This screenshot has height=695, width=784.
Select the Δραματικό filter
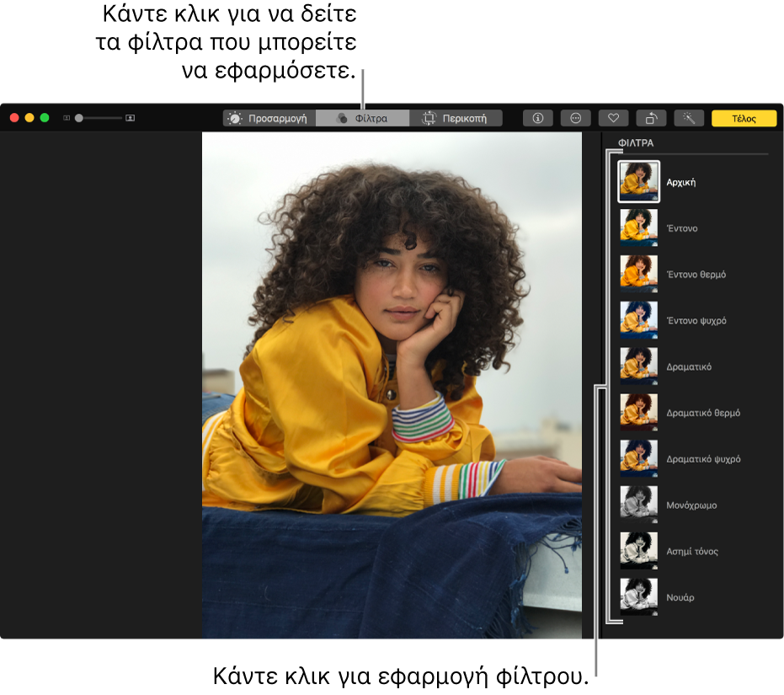[x=638, y=367]
